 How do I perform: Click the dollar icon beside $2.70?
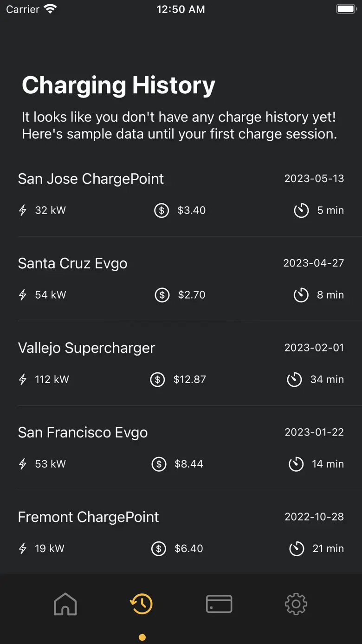point(162,295)
